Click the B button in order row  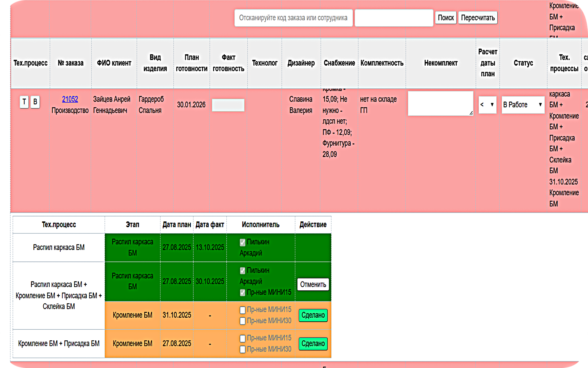(35, 102)
